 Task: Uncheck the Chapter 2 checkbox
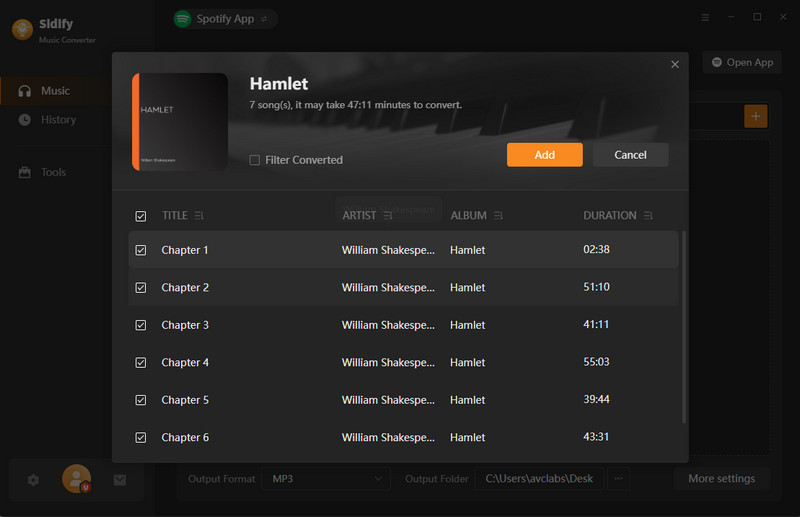(141, 288)
